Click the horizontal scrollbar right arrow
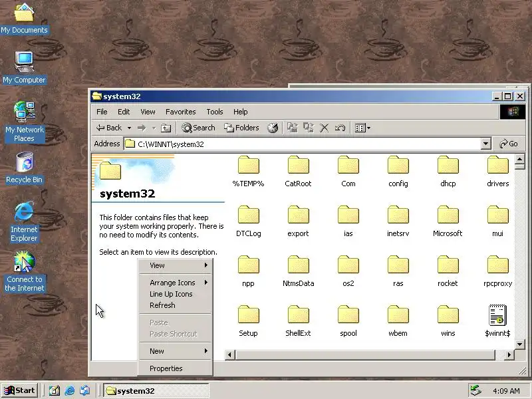 click(x=509, y=355)
